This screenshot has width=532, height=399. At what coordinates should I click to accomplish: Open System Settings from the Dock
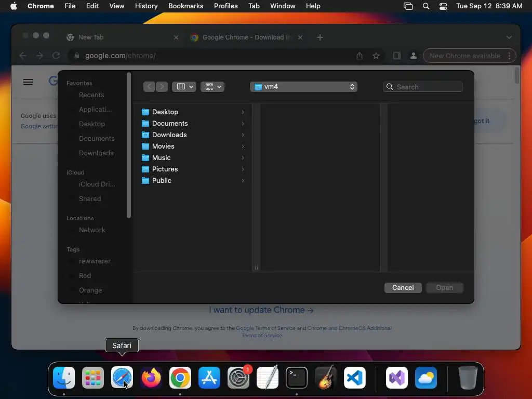[238, 378]
